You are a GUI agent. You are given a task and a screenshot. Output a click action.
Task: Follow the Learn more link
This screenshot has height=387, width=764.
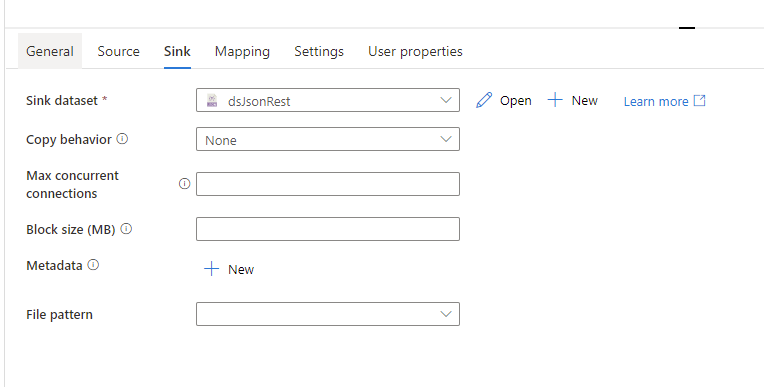(x=656, y=101)
